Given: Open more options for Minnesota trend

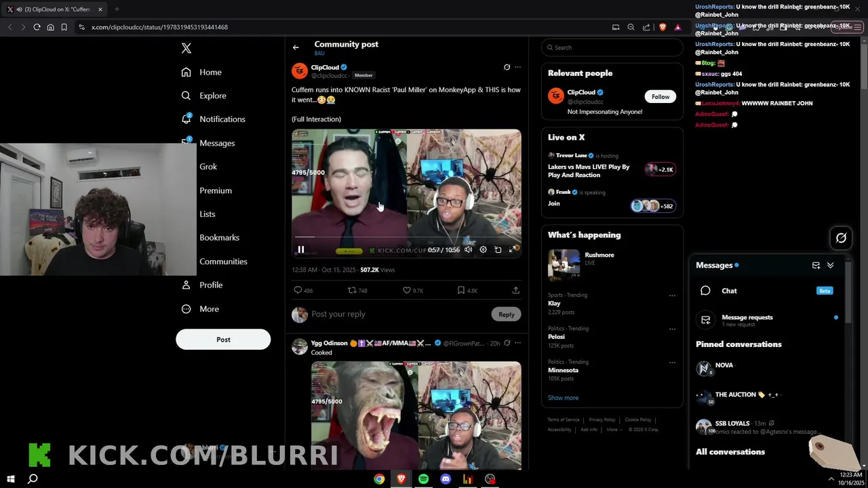Looking at the screenshot, I should coord(672,362).
